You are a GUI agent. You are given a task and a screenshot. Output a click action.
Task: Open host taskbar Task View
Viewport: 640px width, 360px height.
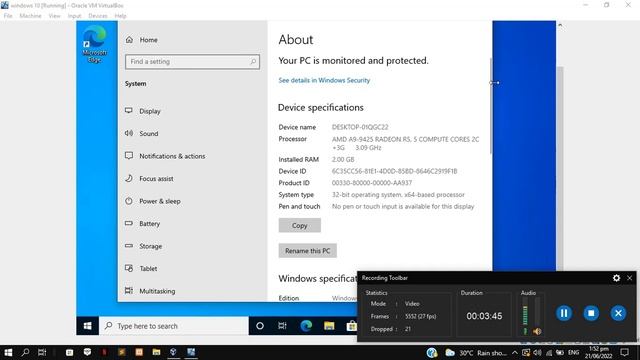point(42,352)
